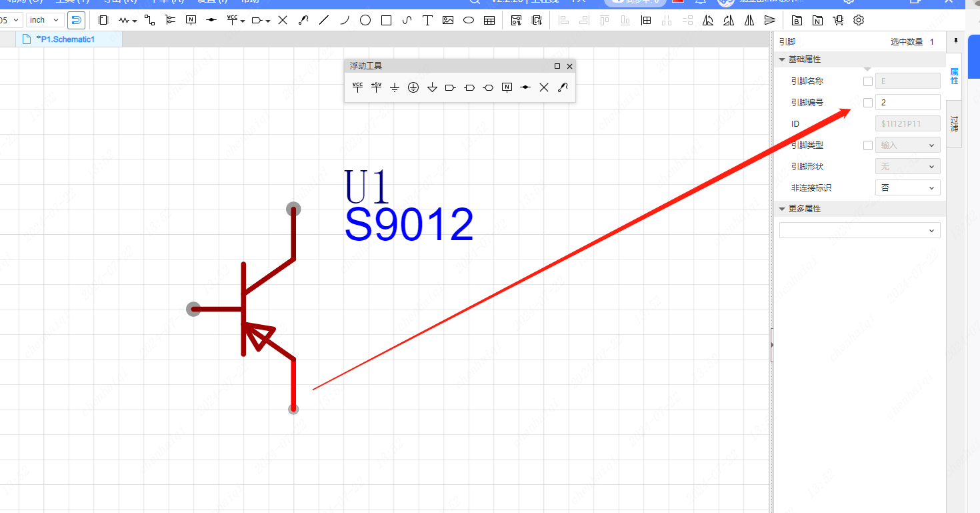The width and height of the screenshot is (980, 513).
Task: Collapse the 基础属性 section
Action: pos(783,59)
